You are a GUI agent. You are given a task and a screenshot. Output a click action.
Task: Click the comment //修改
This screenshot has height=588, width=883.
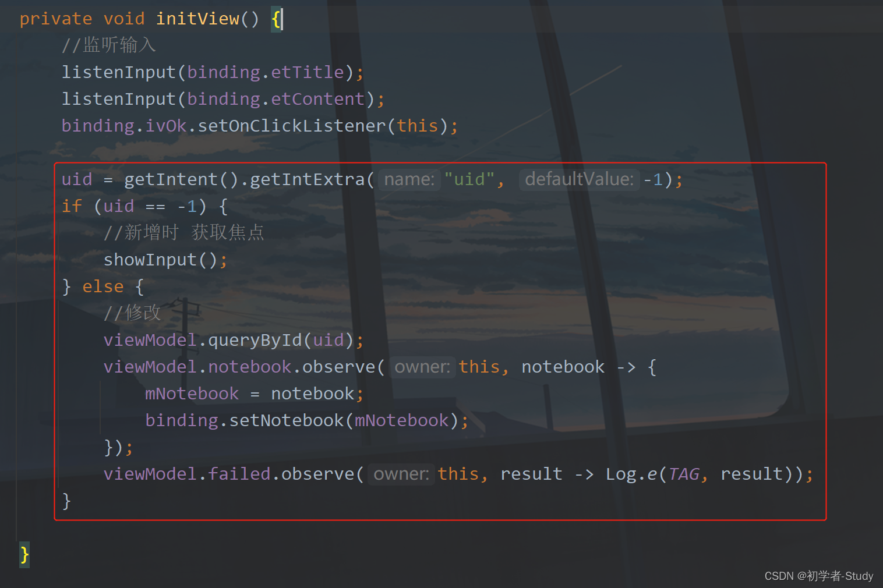(x=132, y=313)
